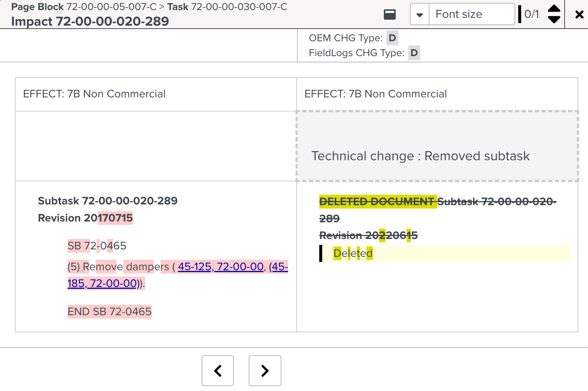Click the 0/1 change counter
588x391 pixels.
[x=532, y=14]
